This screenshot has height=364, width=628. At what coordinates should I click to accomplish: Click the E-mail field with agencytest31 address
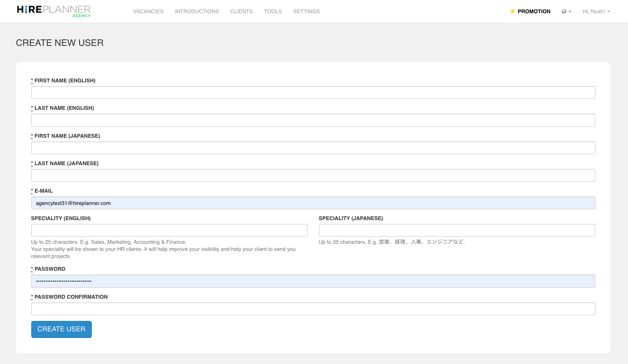313,203
